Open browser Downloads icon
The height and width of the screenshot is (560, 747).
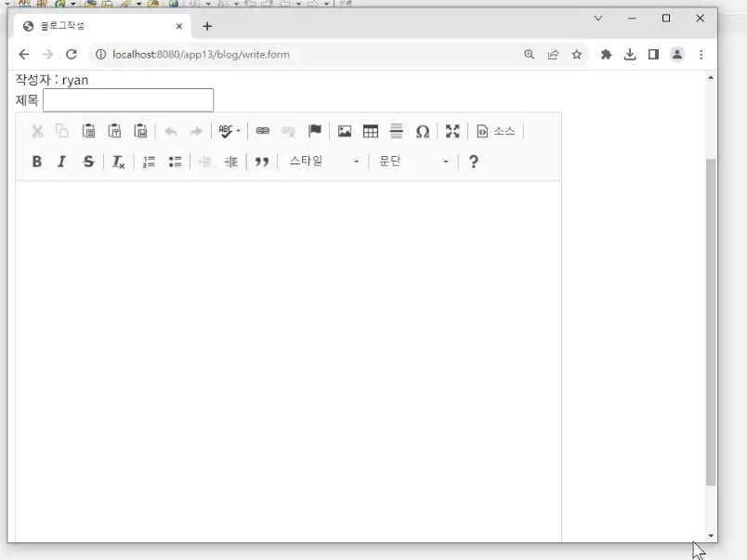pyautogui.click(x=630, y=54)
